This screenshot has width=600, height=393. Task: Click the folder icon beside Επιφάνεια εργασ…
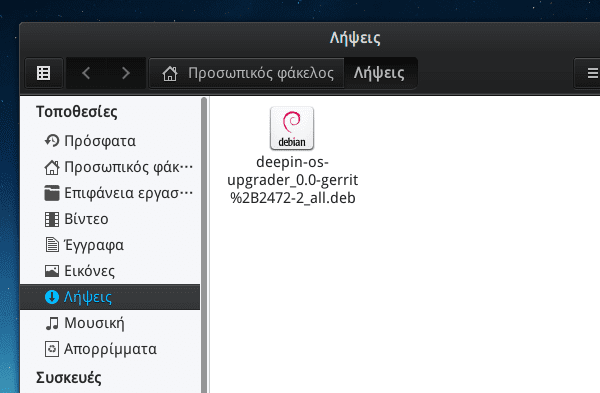pyautogui.click(x=52, y=193)
